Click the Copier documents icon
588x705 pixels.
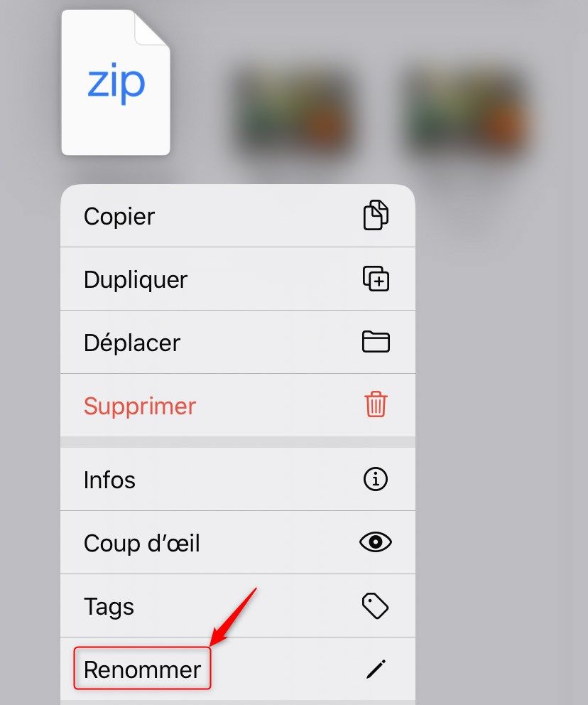click(x=376, y=215)
